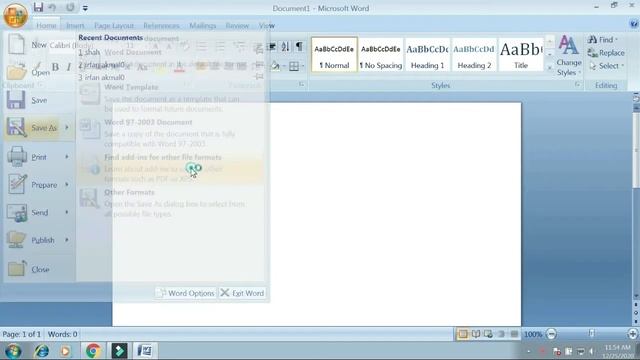Viewport: 640px width, 360px height.
Task: Switch to the View ribbon tab
Action: point(267,25)
